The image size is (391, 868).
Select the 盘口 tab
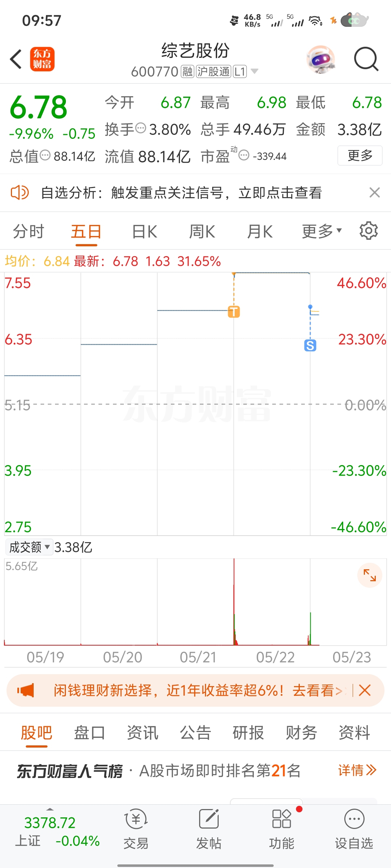(89, 733)
